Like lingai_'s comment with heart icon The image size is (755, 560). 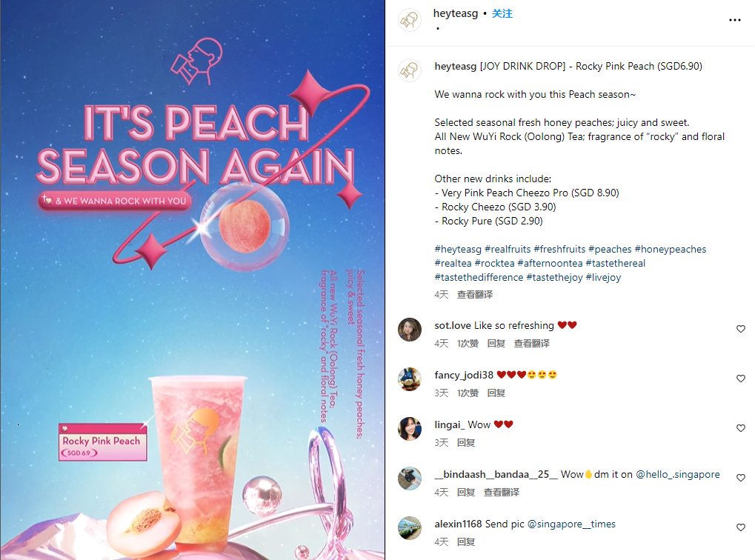(x=741, y=428)
